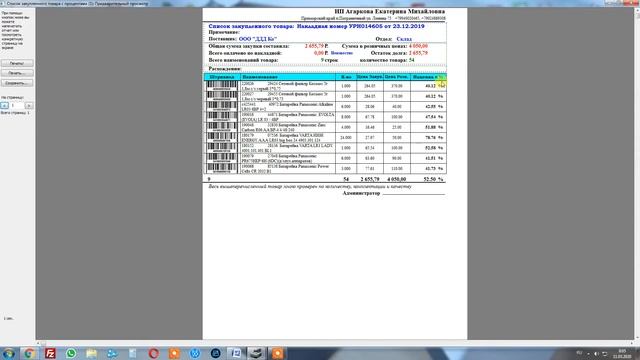Click the quantity cell "24.000"
The width and height of the screenshot is (640, 360).
[x=346, y=138]
